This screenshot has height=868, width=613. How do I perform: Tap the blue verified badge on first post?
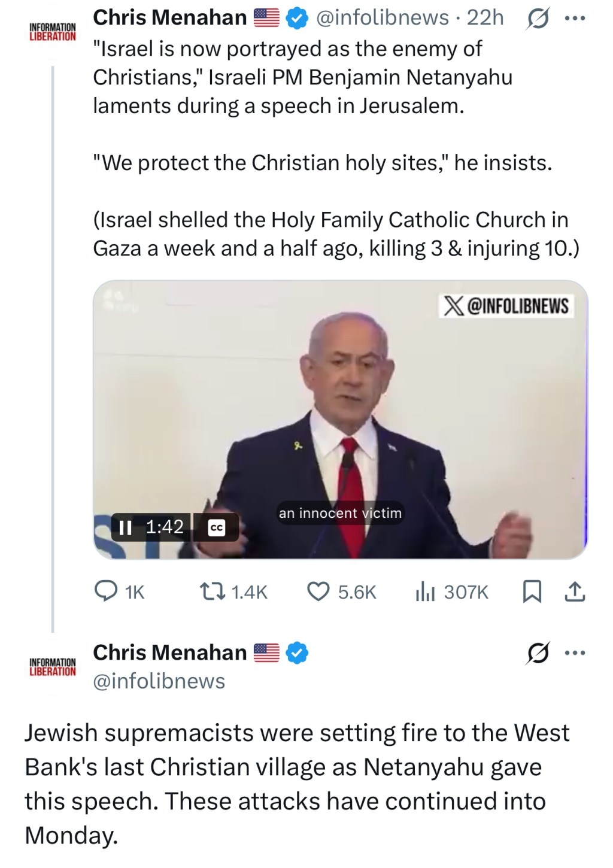pos(296,19)
